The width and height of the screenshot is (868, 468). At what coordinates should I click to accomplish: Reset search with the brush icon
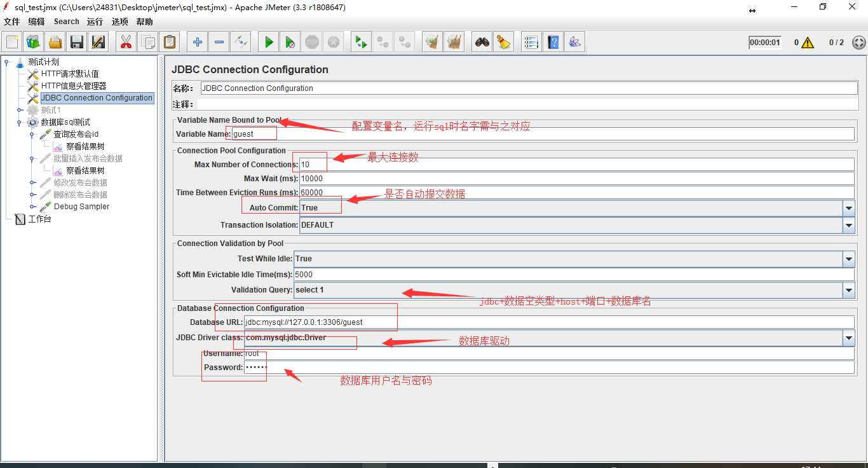[504, 42]
